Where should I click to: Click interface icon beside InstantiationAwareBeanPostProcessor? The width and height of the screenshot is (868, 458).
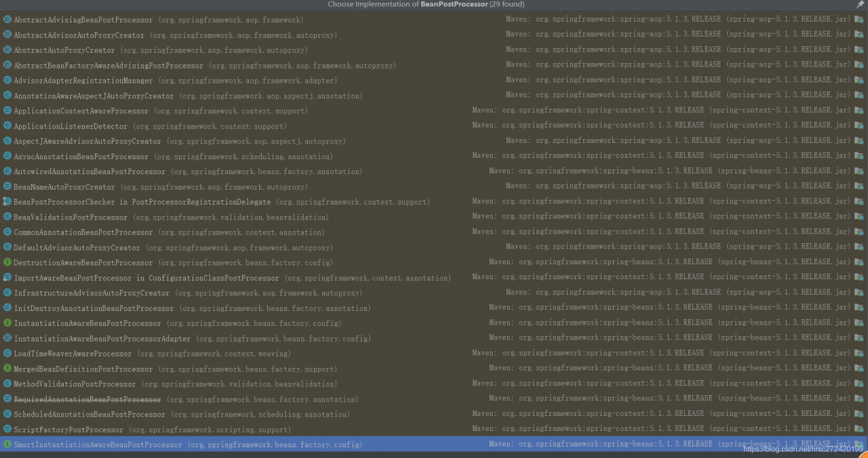coord(7,322)
